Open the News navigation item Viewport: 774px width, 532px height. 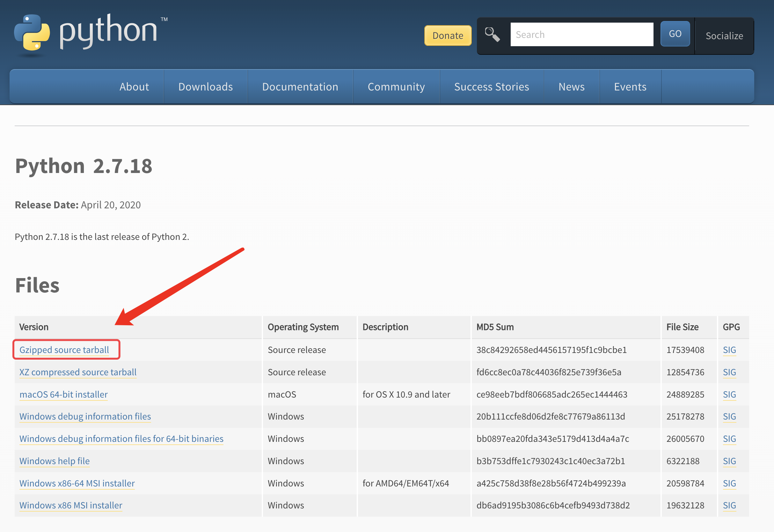coord(571,87)
